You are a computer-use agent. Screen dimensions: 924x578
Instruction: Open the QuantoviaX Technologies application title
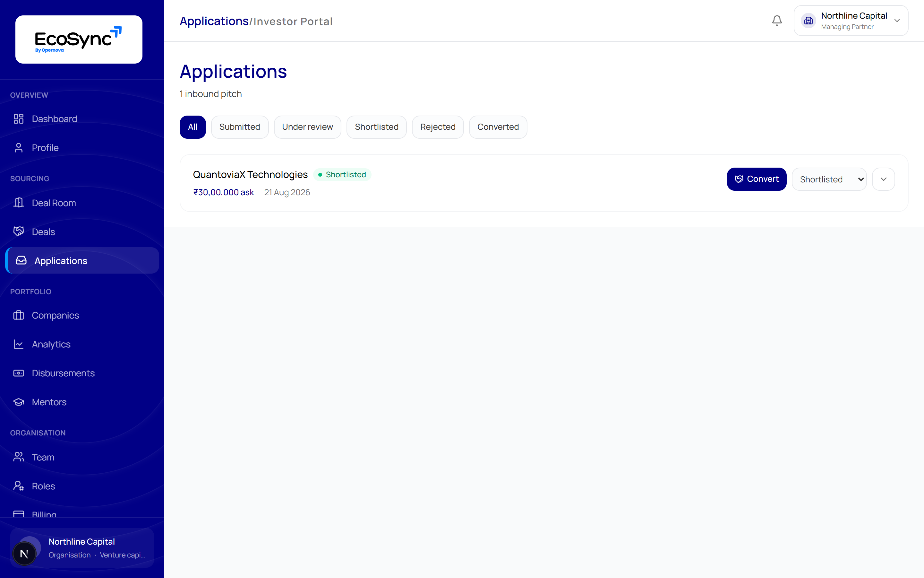tap(250, 174)
